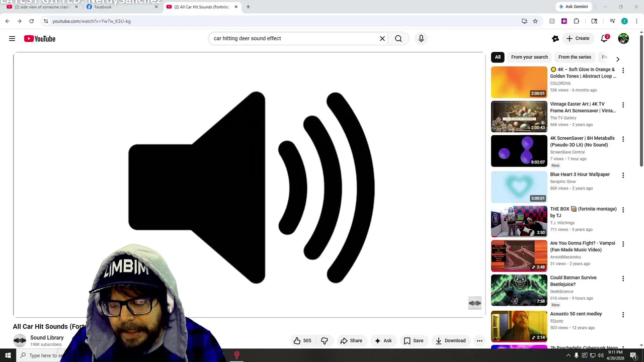Share the video
Viewport: 644px width, 362px height.
(x=351, y=340)
